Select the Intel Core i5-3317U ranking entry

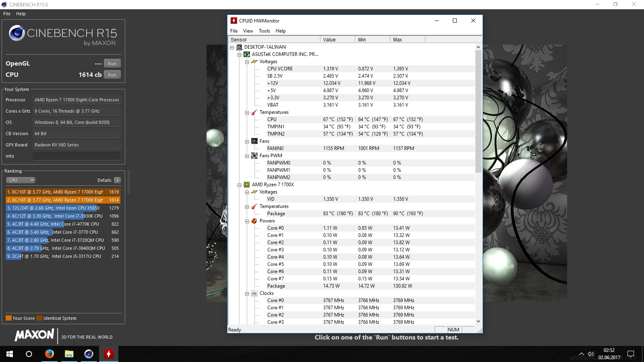point(63,256)
